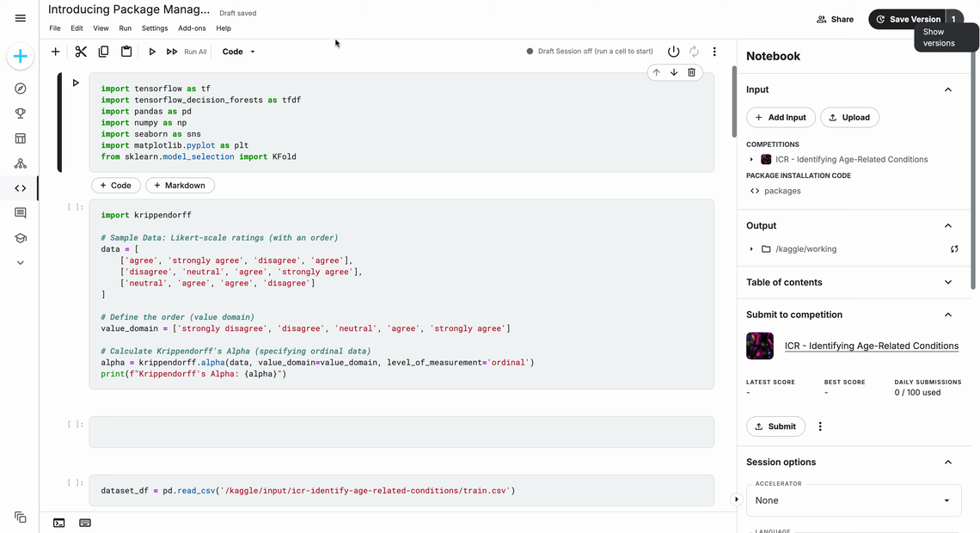Click the paste cell clipboard icon

[126, 52]
